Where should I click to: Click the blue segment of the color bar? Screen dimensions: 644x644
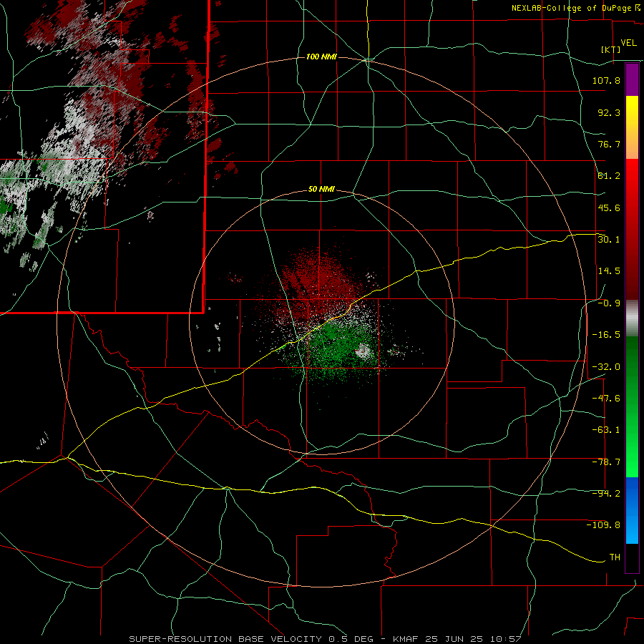click(x=632, y=510)
